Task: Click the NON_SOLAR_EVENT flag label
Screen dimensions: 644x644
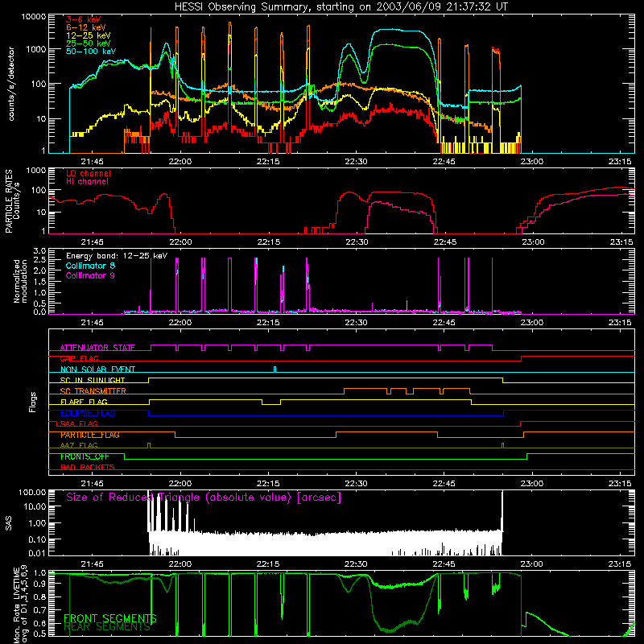Action: (x=97, y=369)
